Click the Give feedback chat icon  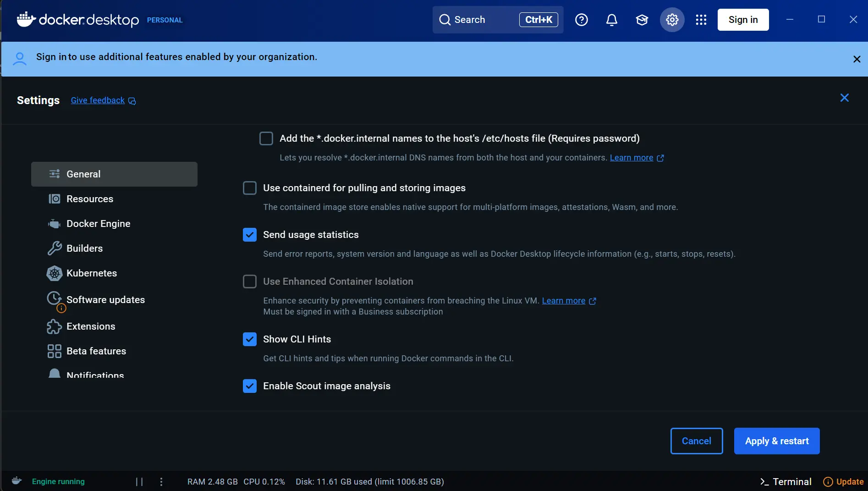[x=132, y=101]
